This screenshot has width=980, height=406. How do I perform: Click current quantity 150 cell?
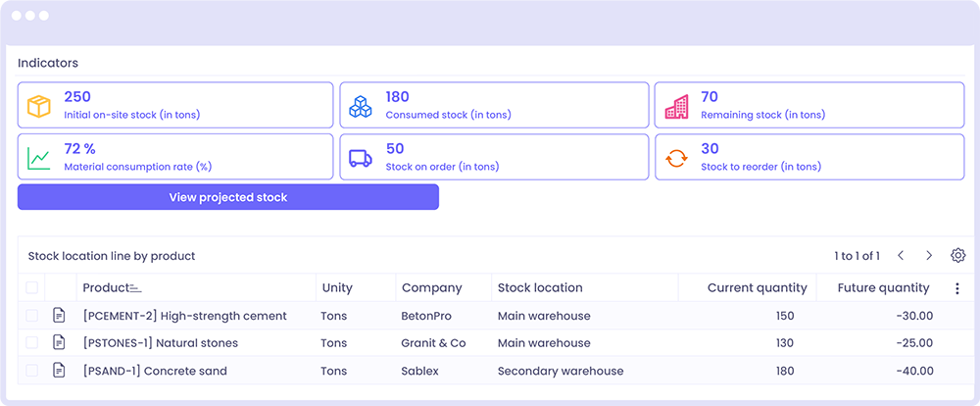coord(784,316)
